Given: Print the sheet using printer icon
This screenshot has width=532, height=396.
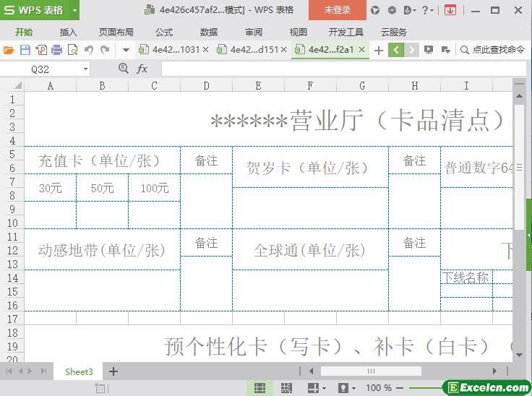Looking at the screenshot, I should 56,50.
